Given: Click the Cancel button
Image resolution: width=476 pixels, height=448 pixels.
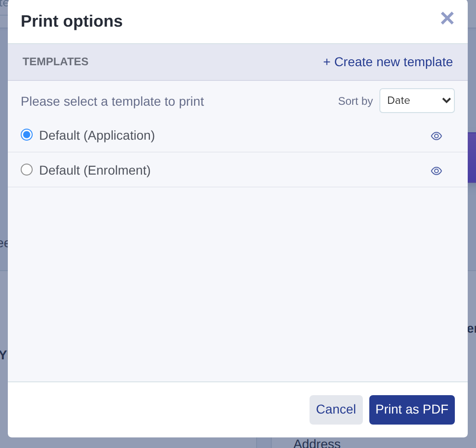Looking at the screenshot, I should [336, 409].
